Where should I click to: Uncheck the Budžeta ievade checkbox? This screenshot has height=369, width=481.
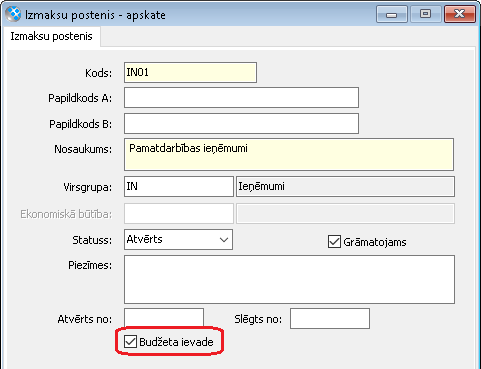(x=130, y=342)
